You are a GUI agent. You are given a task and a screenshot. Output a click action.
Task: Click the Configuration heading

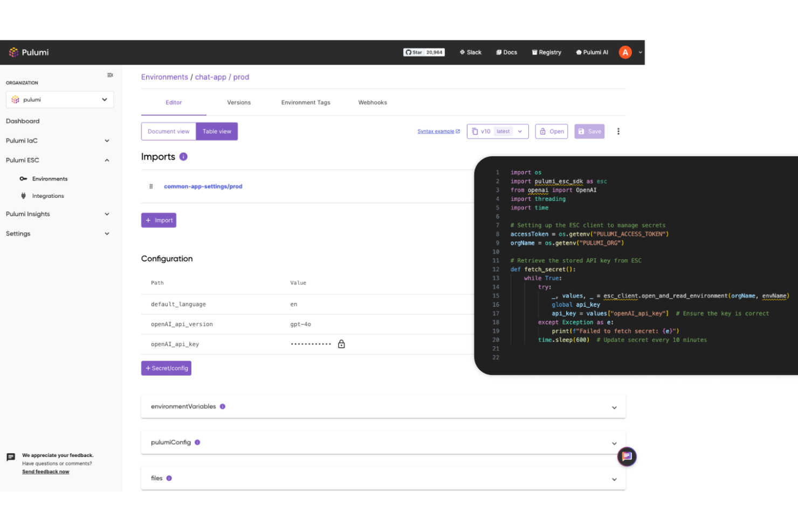167,259
